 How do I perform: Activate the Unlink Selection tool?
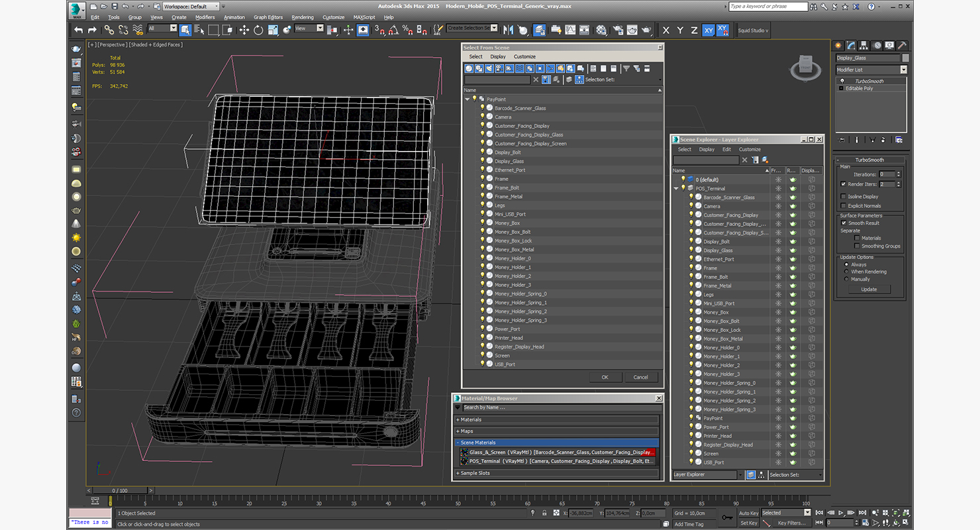pyautogui.click(x=123, y=30)
